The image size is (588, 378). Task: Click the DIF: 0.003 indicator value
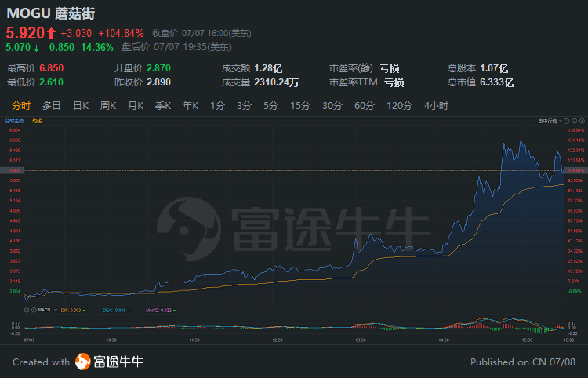(x=71, y=310)
